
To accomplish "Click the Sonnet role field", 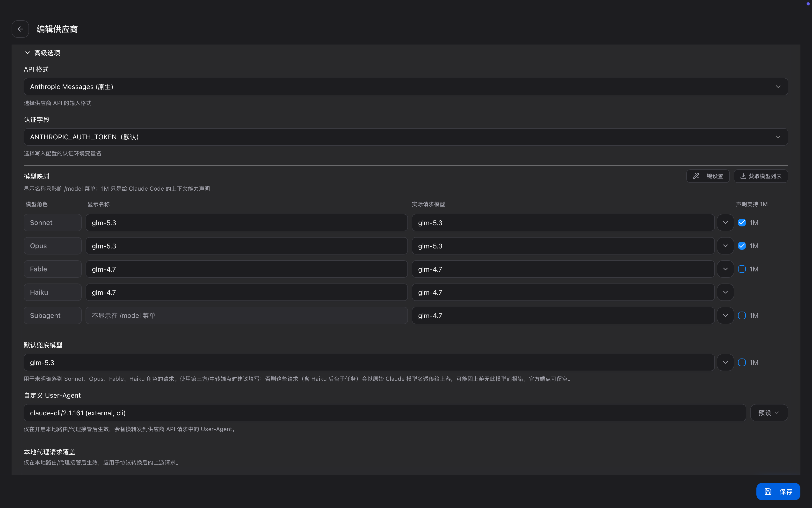I will pos(53,223).
